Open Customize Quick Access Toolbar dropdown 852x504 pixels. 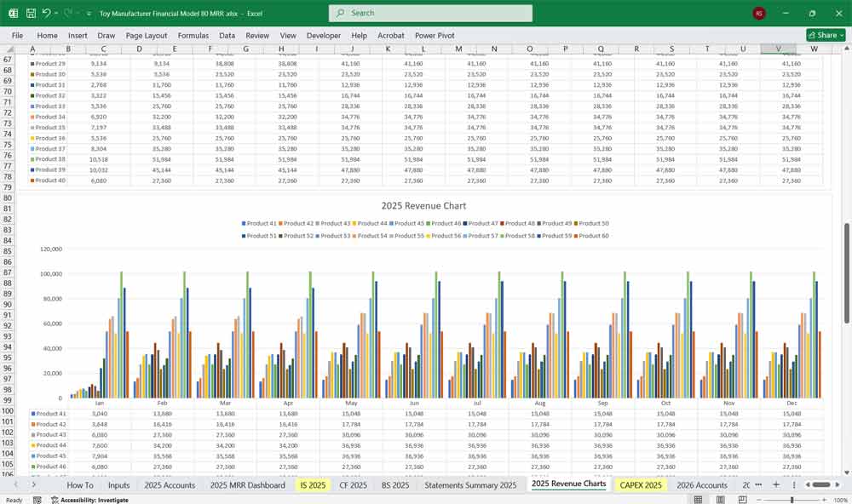pos(89,13)
